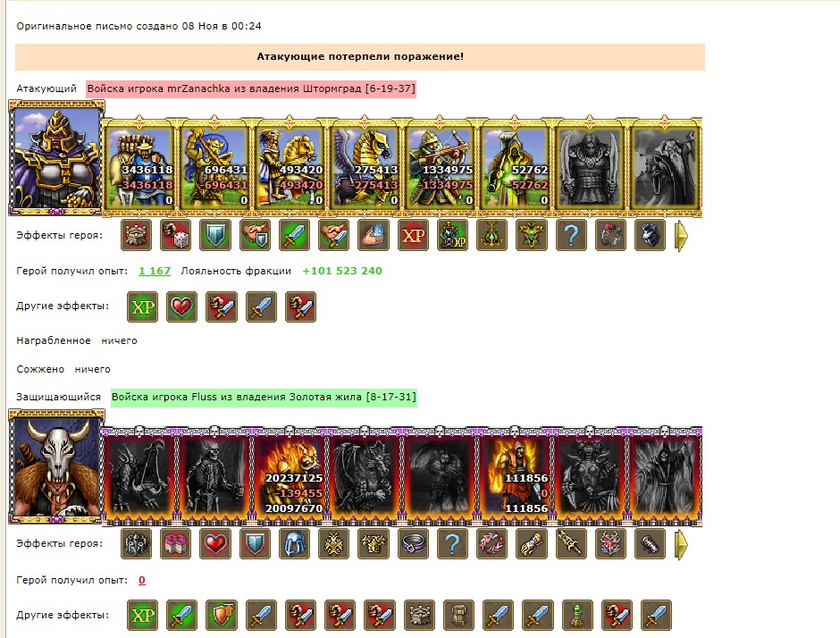Viewport: 840px width, 638px height.
Task: Click the red heart icon in defender hero effects
Action: tap(214, 543)
